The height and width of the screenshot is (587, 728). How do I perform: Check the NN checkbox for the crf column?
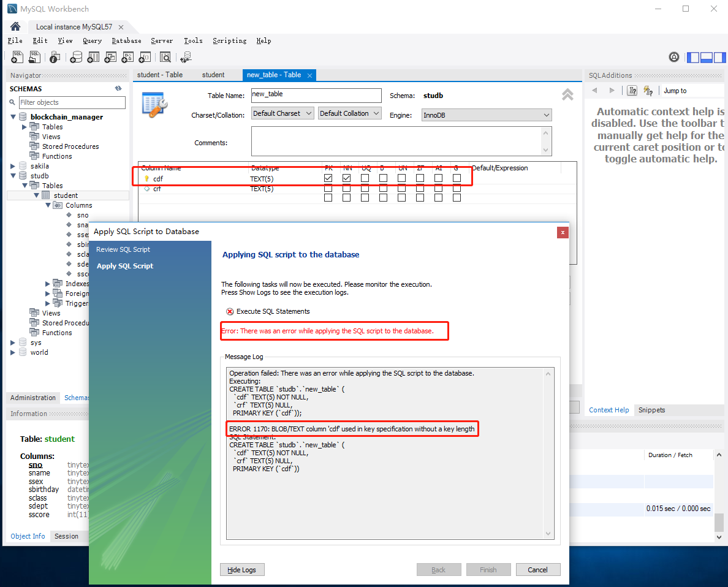coord(347,189)
